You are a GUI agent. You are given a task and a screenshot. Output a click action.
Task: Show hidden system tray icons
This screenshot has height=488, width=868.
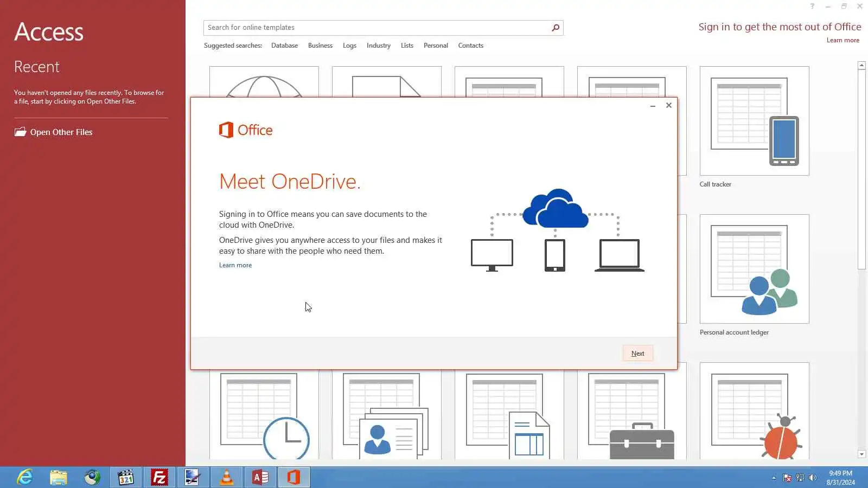pyautogui.click(x=774, y=478)
